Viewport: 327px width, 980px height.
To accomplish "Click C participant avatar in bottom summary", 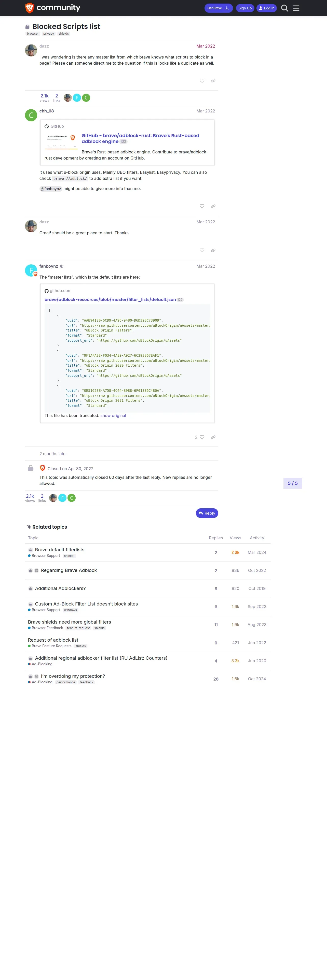I will click(72, 498).
